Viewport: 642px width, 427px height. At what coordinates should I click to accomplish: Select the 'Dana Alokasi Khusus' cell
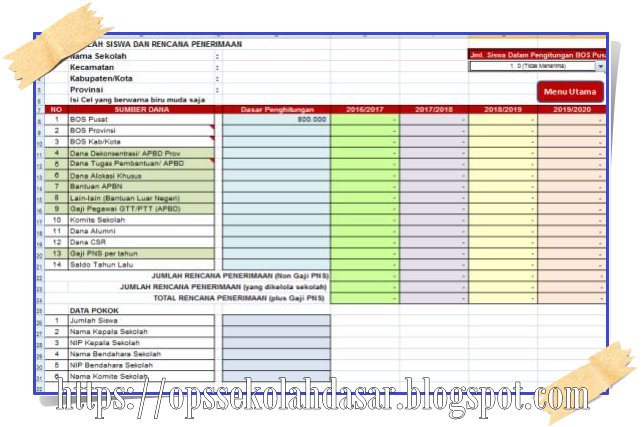point(142,176)
